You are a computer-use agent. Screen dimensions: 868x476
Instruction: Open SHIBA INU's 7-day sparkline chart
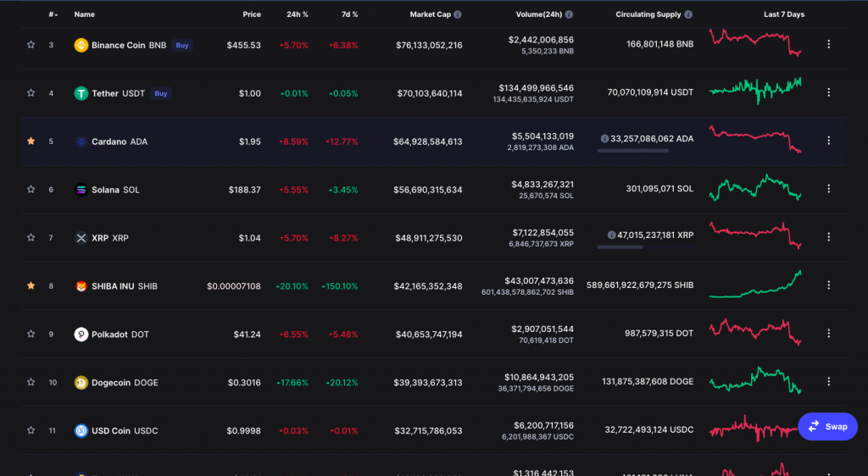(755, 285)
